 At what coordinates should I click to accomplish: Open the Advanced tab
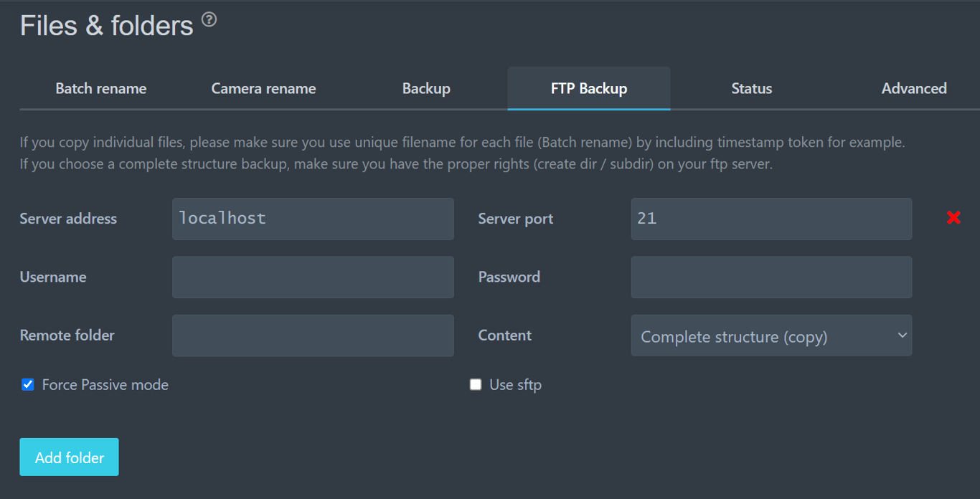[914, 89]
